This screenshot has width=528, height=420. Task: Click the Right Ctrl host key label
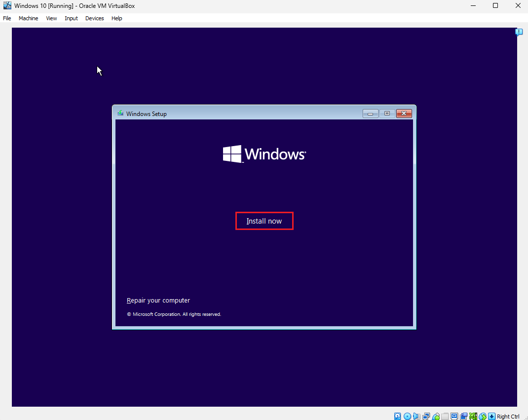point(508,416)
